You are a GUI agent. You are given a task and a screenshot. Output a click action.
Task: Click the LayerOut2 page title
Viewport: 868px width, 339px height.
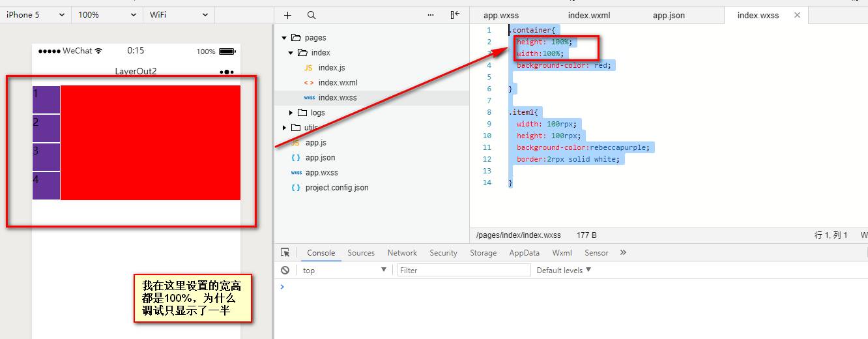point(136,72)
